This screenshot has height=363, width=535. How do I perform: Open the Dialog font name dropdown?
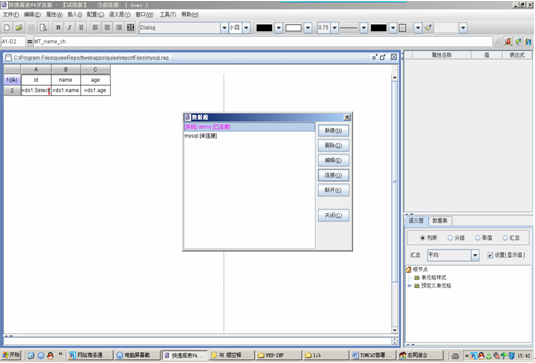coord(224,28)
